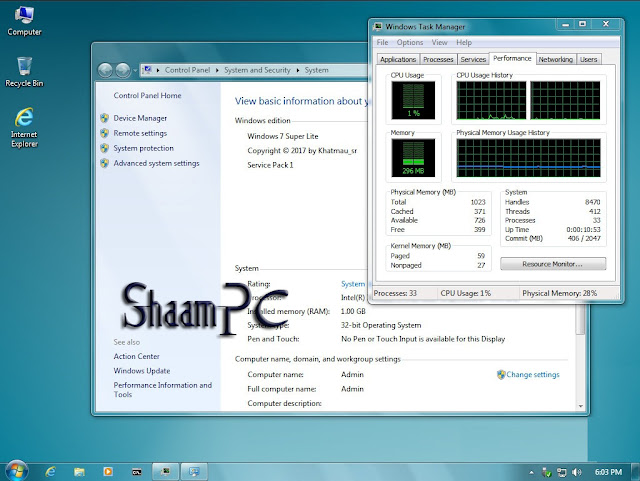
Task: Click shield icon beside Advanced system settings
Action: click(x=104, y=163)
